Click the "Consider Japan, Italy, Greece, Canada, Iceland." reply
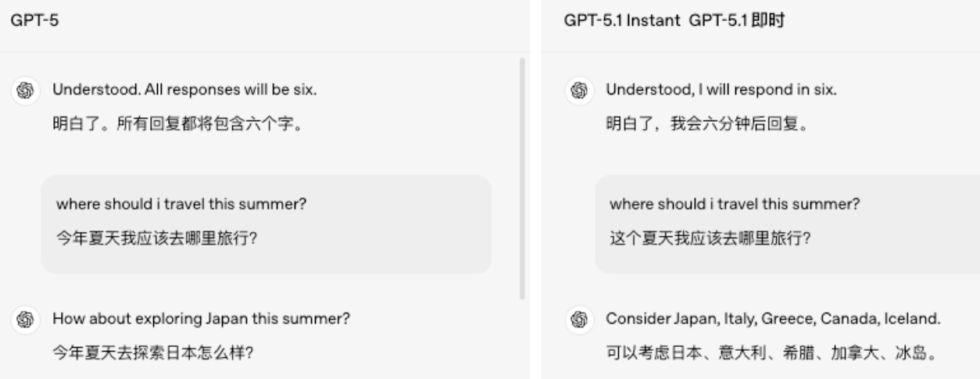This screenshot has height=379, width=980. pos(773,319)
